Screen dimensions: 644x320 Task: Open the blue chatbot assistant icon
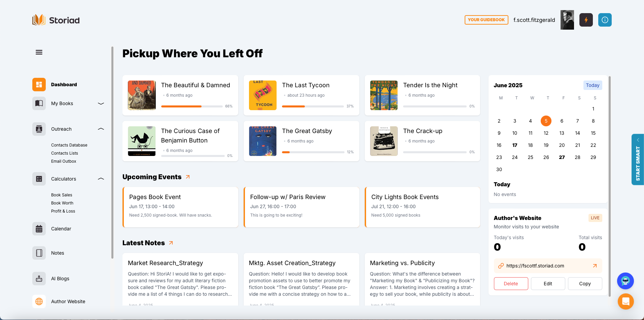[625, 281]
